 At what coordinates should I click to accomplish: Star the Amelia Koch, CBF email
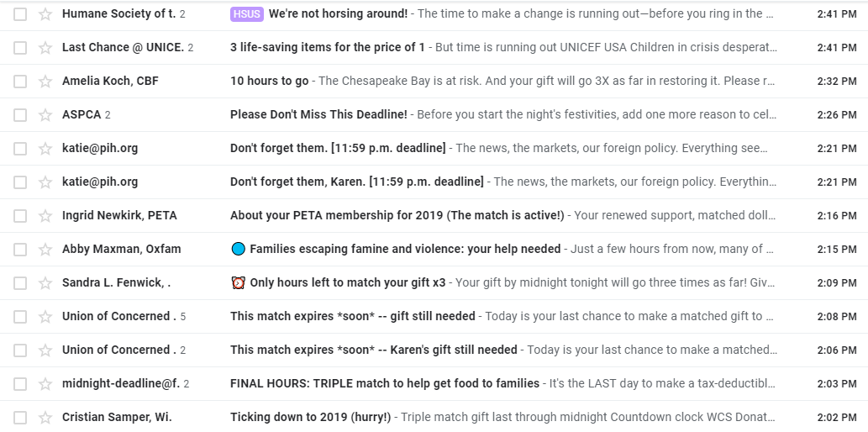click(x=45, y=82)
